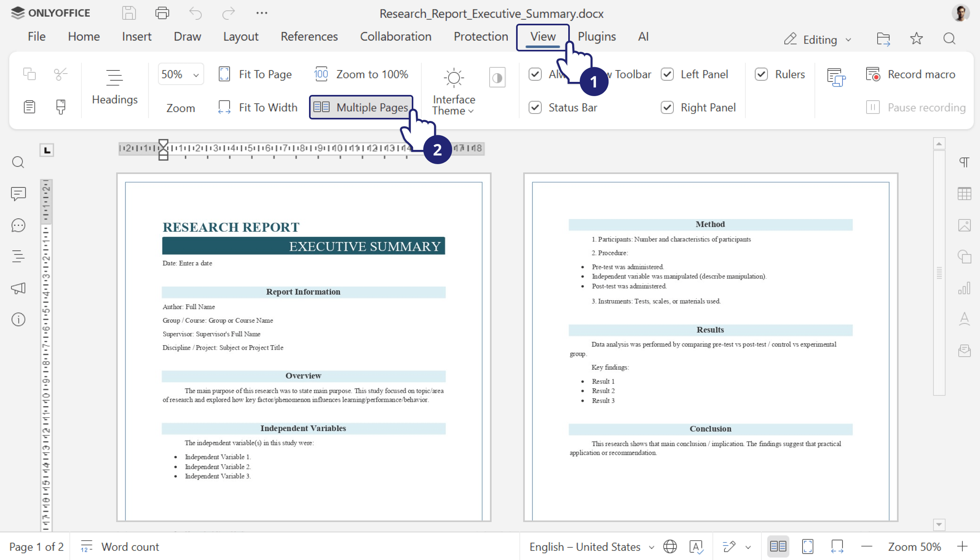Expand the Editing mode dropdown

click(818, 39)
